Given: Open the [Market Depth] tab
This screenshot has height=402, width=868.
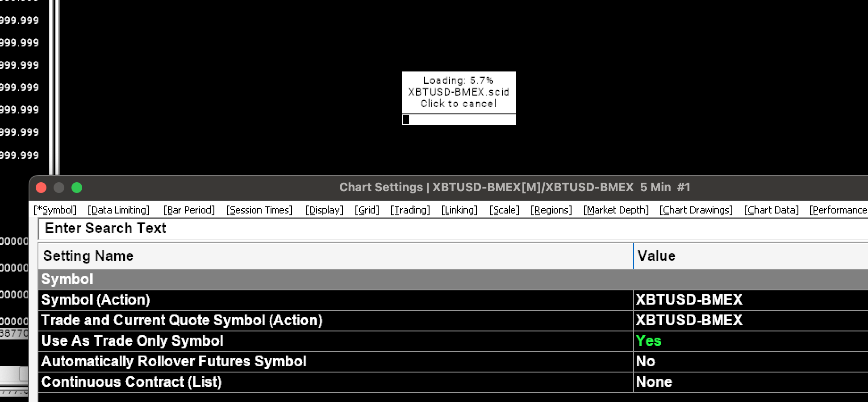Looking at the screenshot, I should click(x=616, y=210).
